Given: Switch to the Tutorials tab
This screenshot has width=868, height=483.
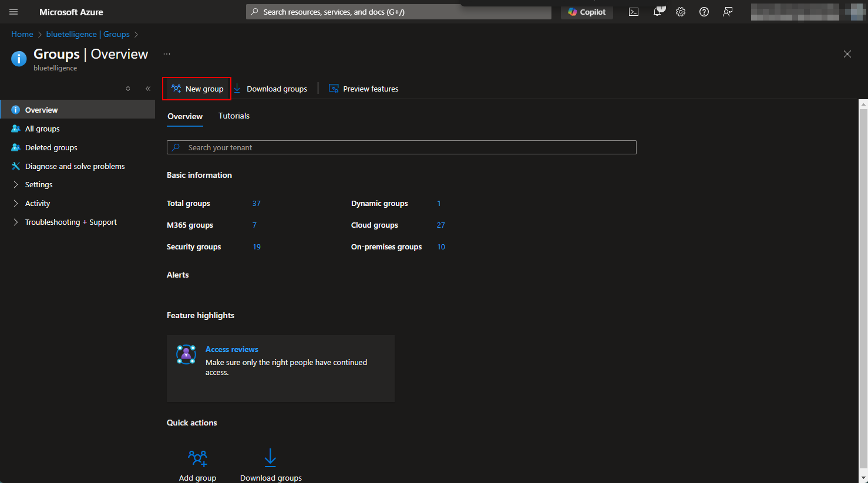Looking at the screenshot, I should click(x=234, y=116).
